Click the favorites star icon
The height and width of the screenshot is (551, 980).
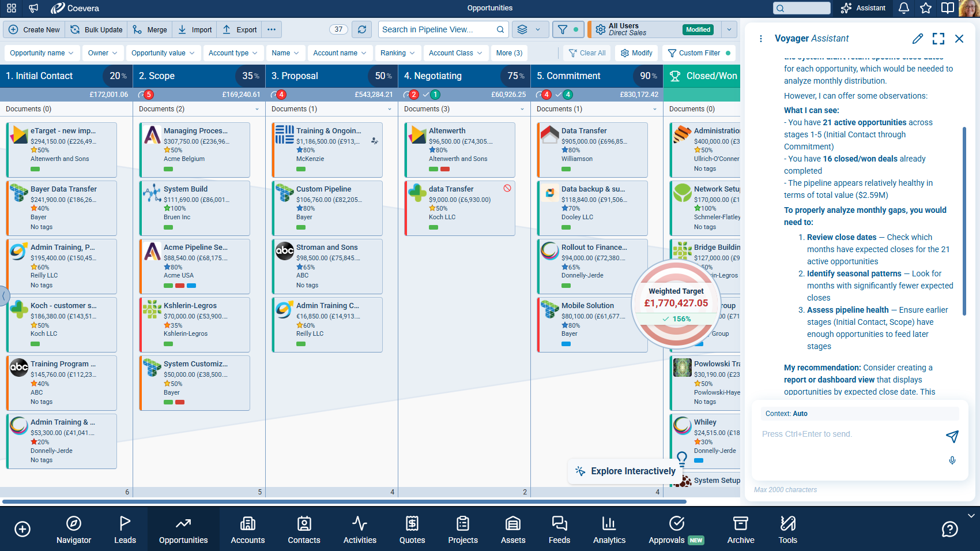(x=926, y=8)
